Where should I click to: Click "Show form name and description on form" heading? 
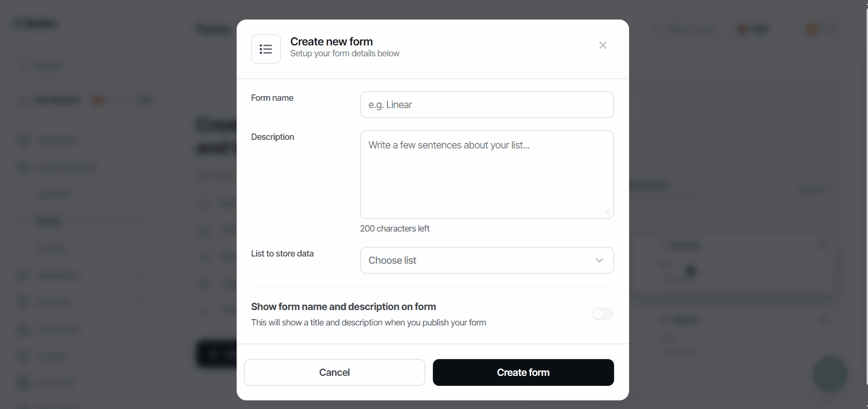343,307
